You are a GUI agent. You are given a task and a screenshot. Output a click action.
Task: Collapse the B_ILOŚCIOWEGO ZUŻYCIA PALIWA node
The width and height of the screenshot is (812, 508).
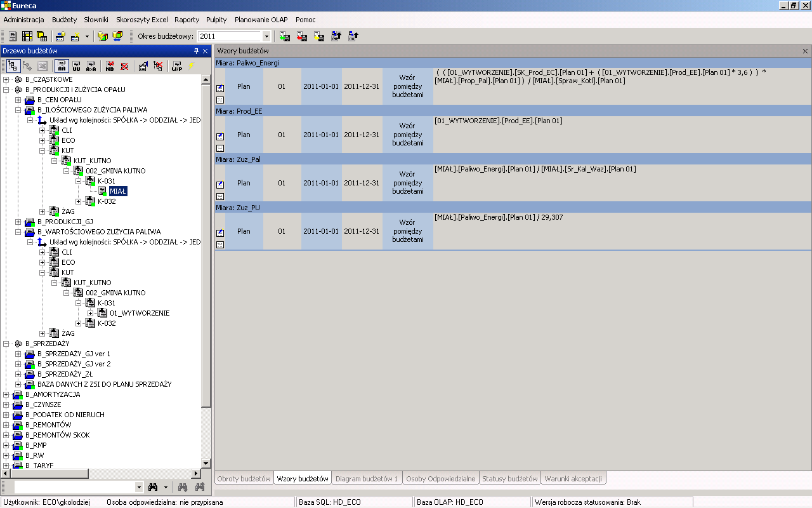(x=18, y=110)
